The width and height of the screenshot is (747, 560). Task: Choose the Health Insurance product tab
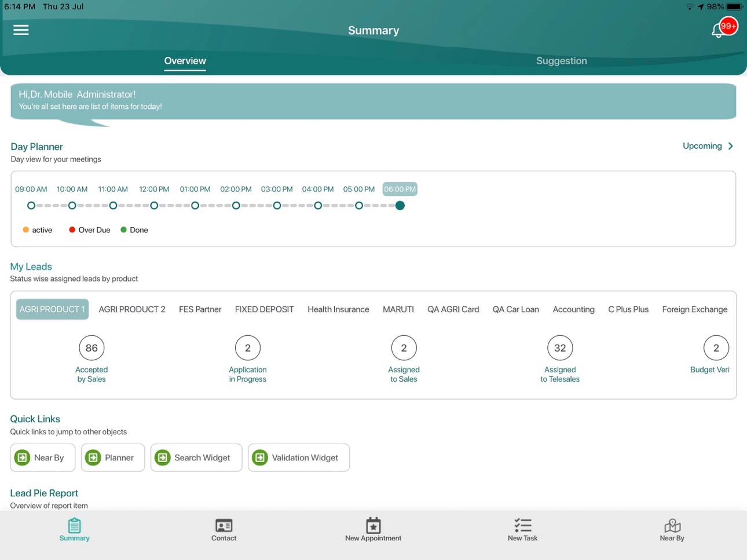pyautogui.click(x=338, y=309)
